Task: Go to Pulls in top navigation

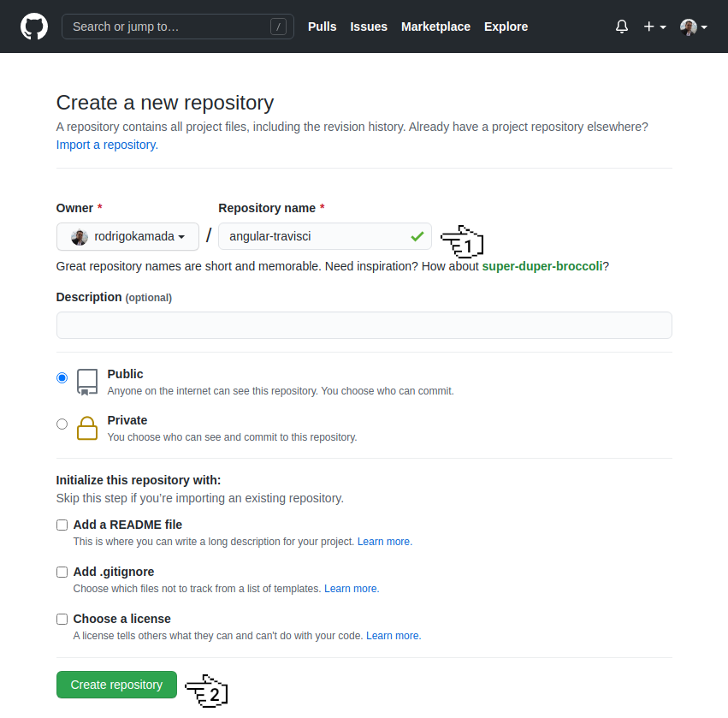Action: pos(322,27)
